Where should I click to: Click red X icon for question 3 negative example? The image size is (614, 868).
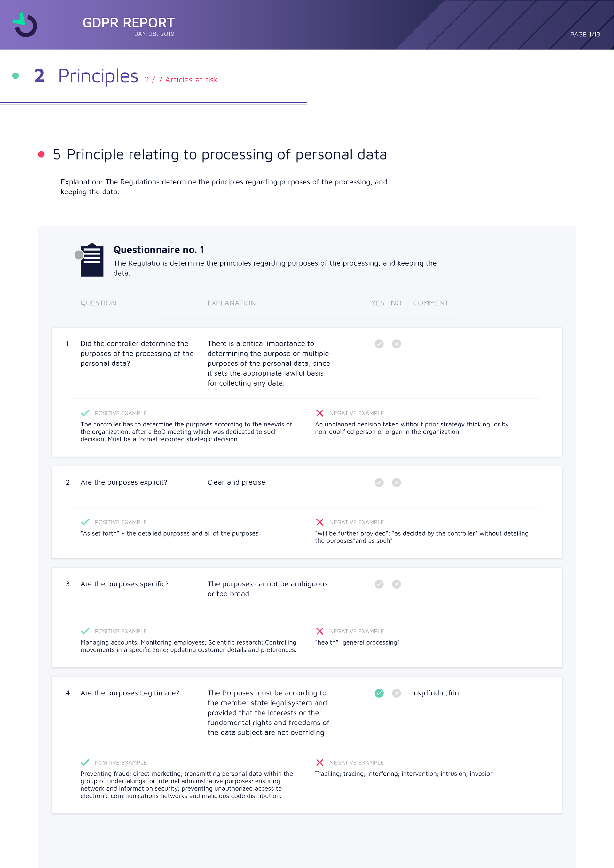point(319,631)
